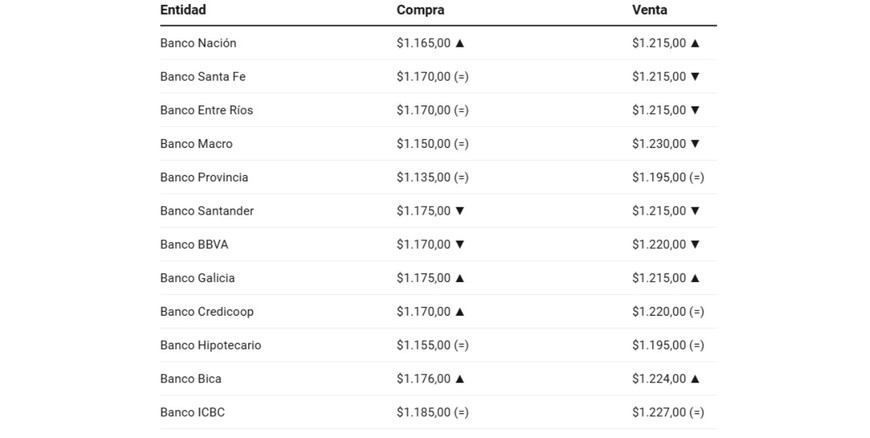Click Banco Macro venta price $1.230,00
The height and width of the screenshot is (438, 870).
659,144
